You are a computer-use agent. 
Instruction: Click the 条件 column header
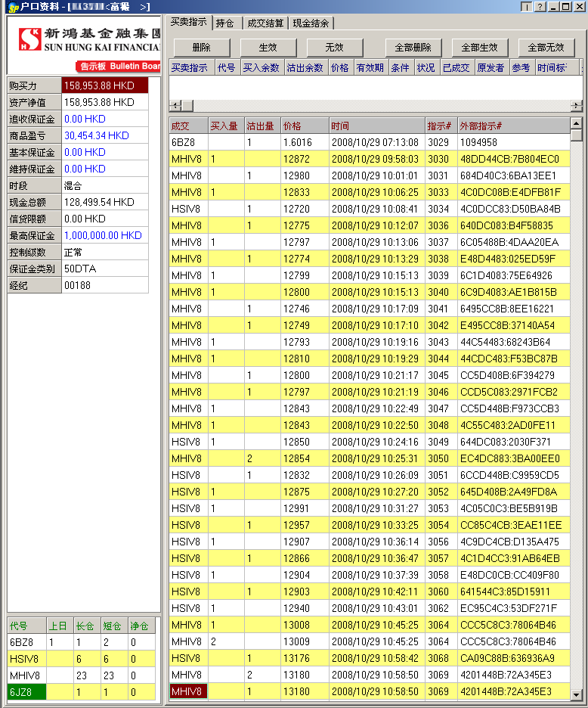(x=401, y=68)
